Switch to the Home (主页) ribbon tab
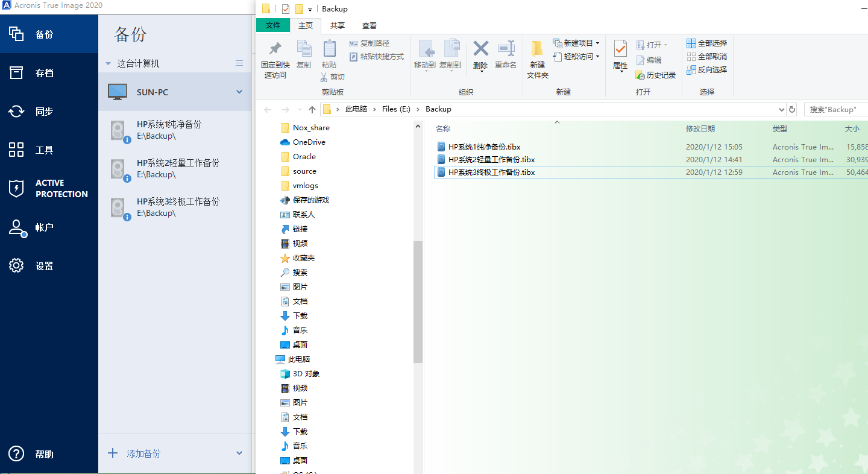 coord(306,25)
